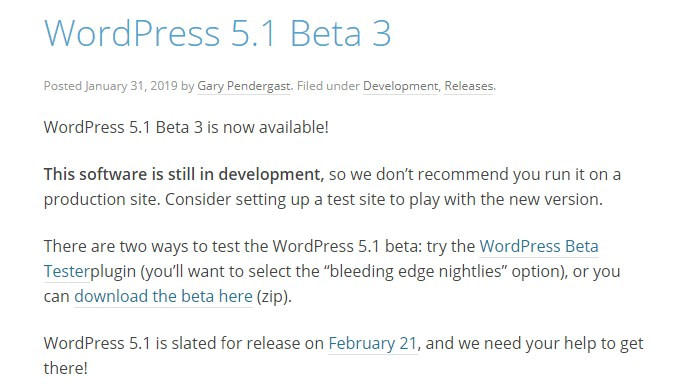
Task: Open author Gary Pendergast's link
Action: tap(244, 86)
